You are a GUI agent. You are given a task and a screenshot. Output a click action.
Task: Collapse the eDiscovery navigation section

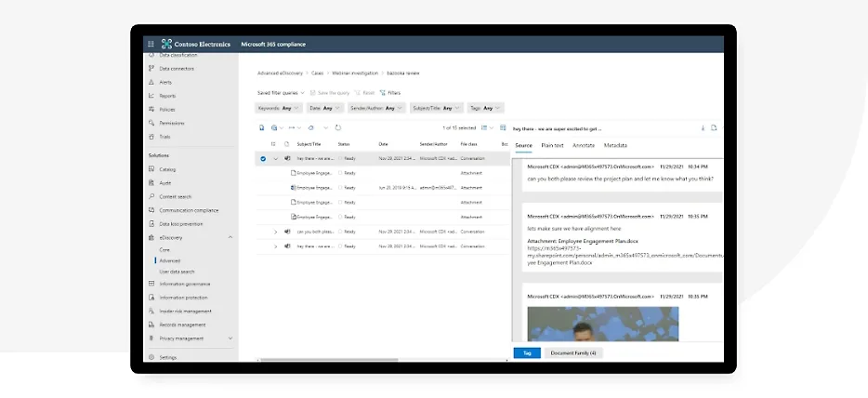click(230, 237)
